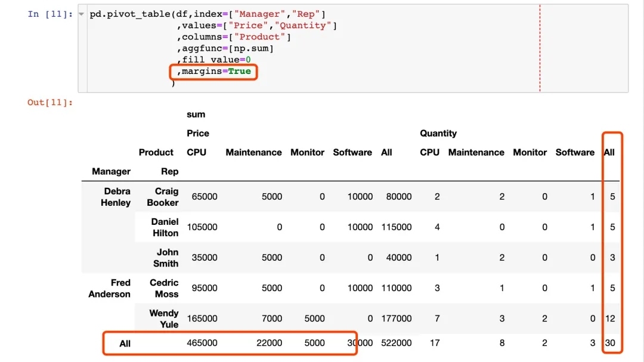The image size is (644, 362).
Task: Select the Manager index header
Action: click(x=111, y=172)
